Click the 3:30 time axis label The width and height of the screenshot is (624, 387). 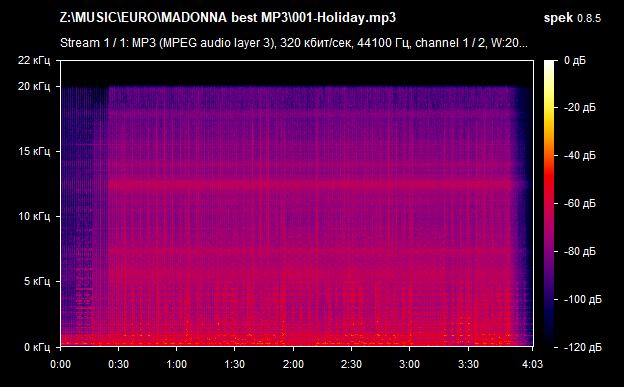pyautogui.click(x=468, y=364)
